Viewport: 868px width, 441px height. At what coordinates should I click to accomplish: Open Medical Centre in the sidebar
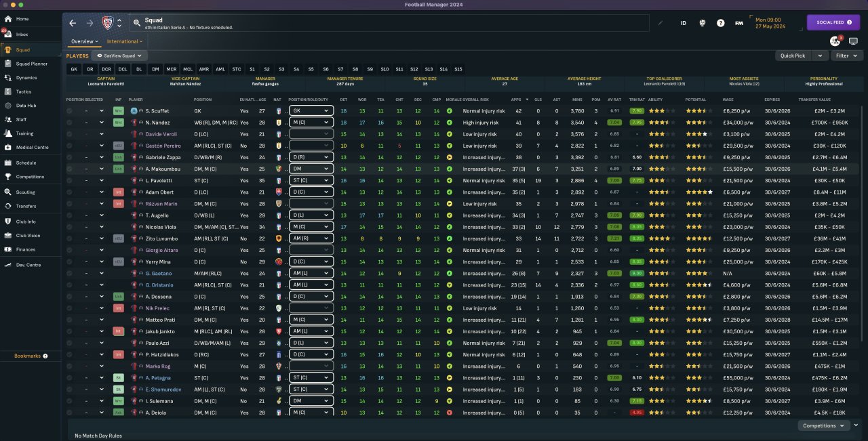31,147
